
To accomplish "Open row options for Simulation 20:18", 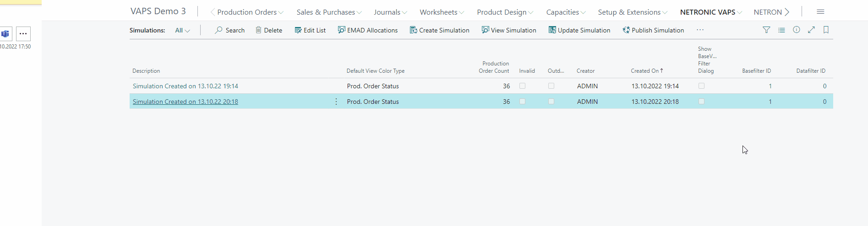I will pyautogui.click(x=336, y=102).
